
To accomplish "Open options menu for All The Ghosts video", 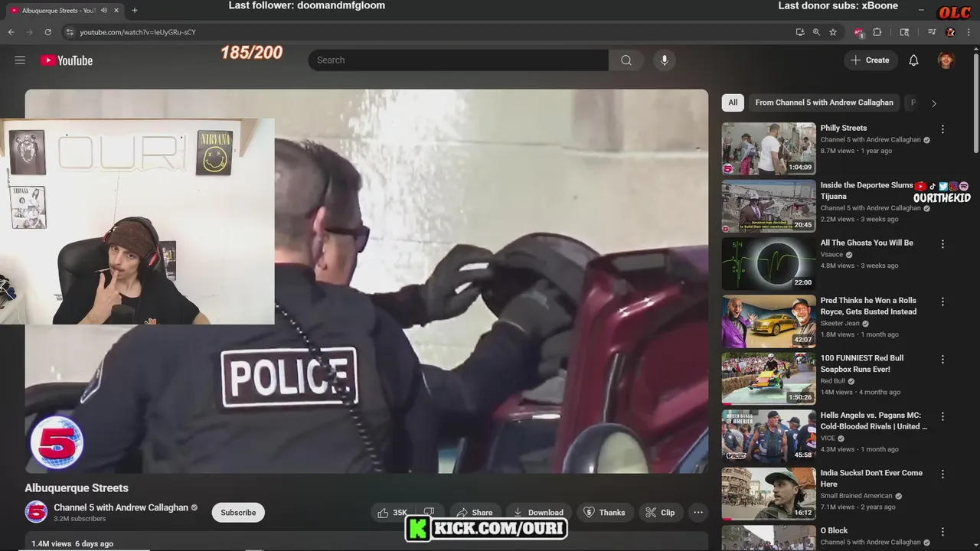I will pyautogui.click(x=942, y=244).
